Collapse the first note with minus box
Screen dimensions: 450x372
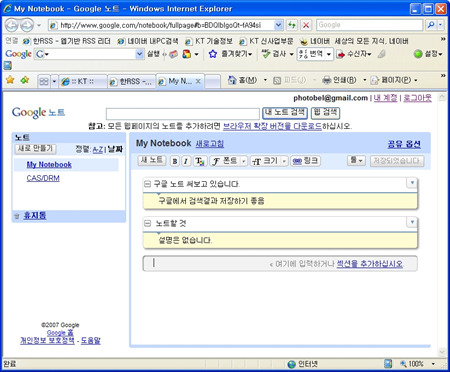[x=147, y=184]
